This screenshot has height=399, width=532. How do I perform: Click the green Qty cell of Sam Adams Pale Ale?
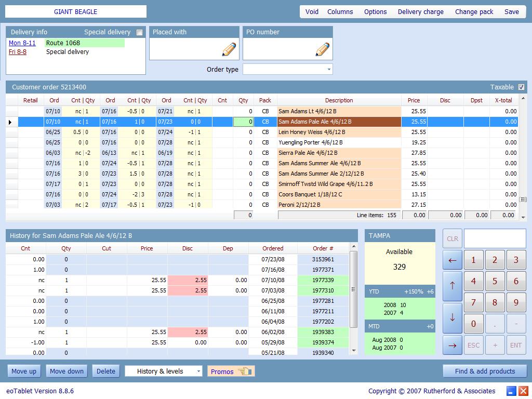click(x=243, y=122)
